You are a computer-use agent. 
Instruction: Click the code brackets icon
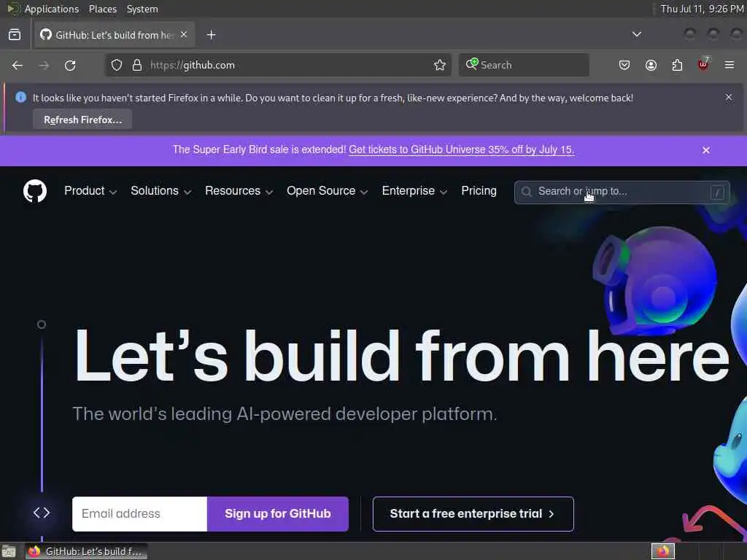42,513
